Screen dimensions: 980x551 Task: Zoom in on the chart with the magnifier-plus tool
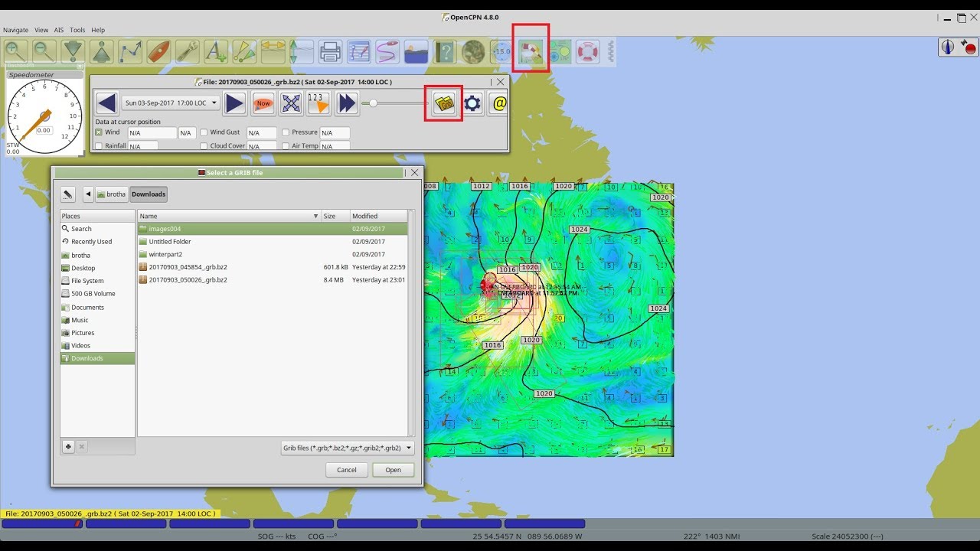click(16, 51)
